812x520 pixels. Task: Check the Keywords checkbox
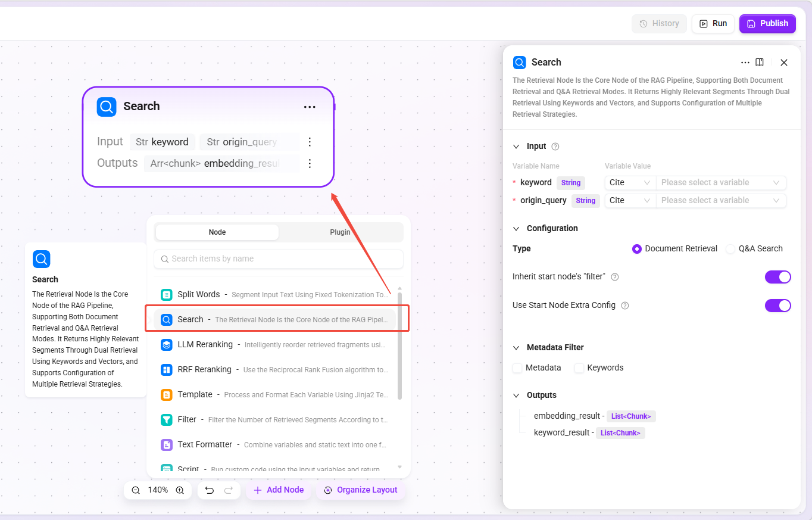tap(579, 368)
